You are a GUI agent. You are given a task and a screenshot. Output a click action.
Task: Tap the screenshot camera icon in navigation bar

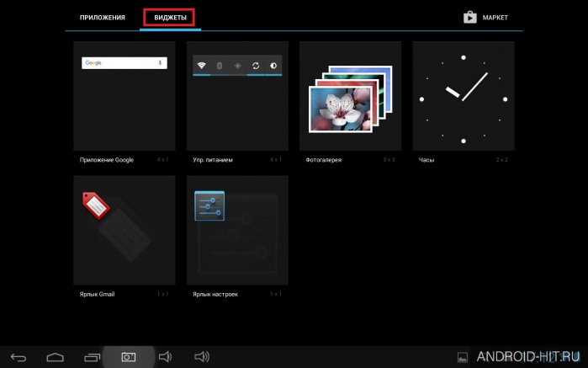coord(129,357)
